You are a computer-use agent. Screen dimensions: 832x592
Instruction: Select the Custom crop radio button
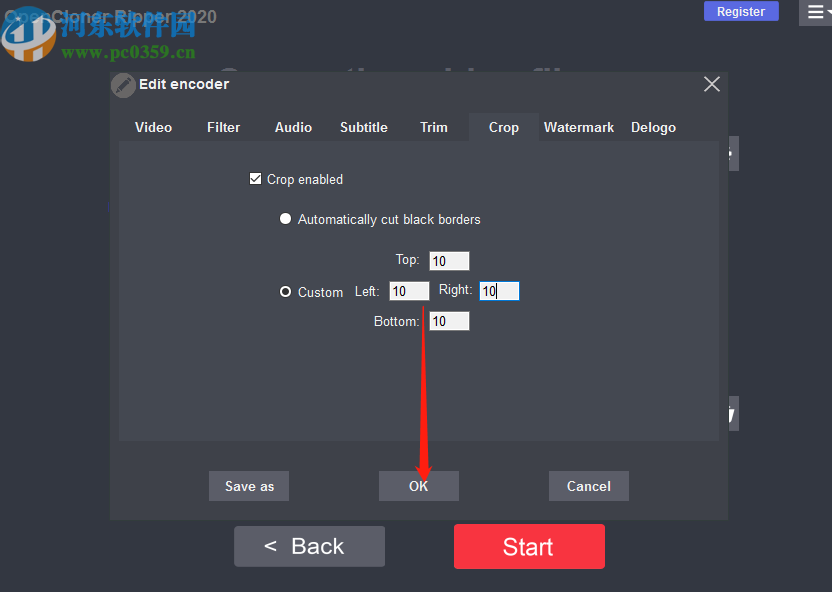point(285,291)
